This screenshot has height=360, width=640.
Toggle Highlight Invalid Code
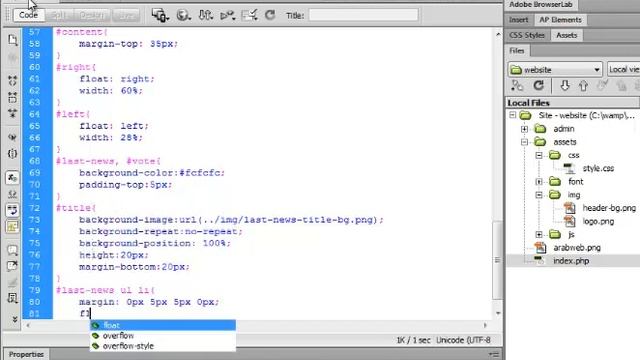click(12, 194)
